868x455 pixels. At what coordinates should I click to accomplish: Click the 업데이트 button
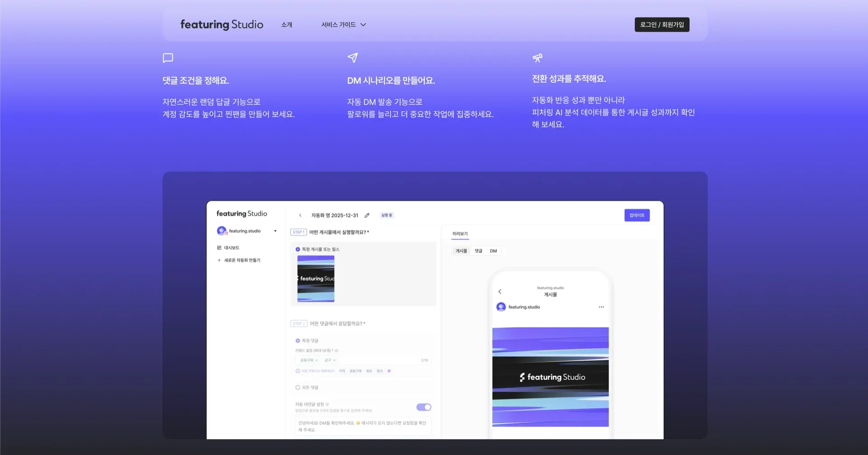pos(637,215)
